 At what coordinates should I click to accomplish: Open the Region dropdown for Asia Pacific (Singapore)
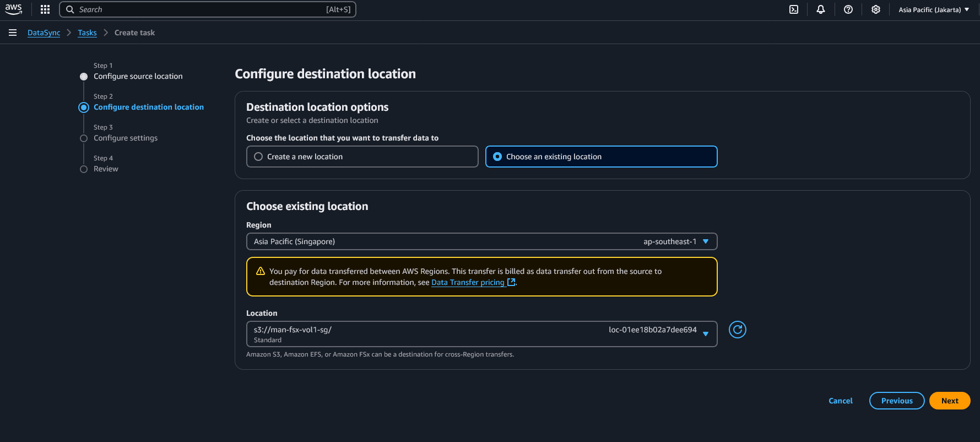[x=481, y=241]
